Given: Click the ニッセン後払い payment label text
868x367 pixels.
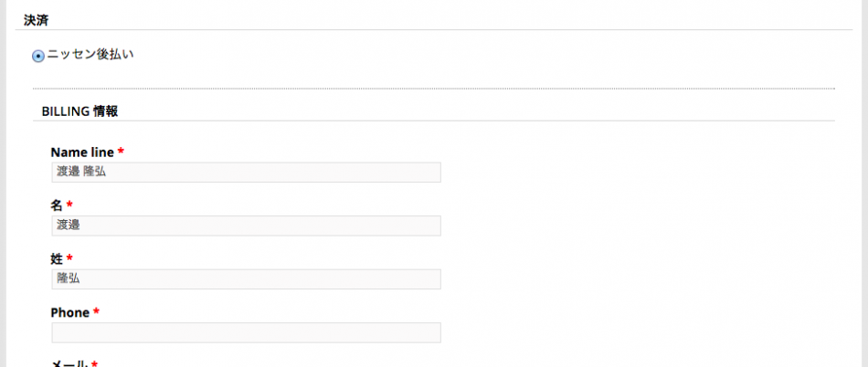Looking at the screenshot, I should pos(90,55).
